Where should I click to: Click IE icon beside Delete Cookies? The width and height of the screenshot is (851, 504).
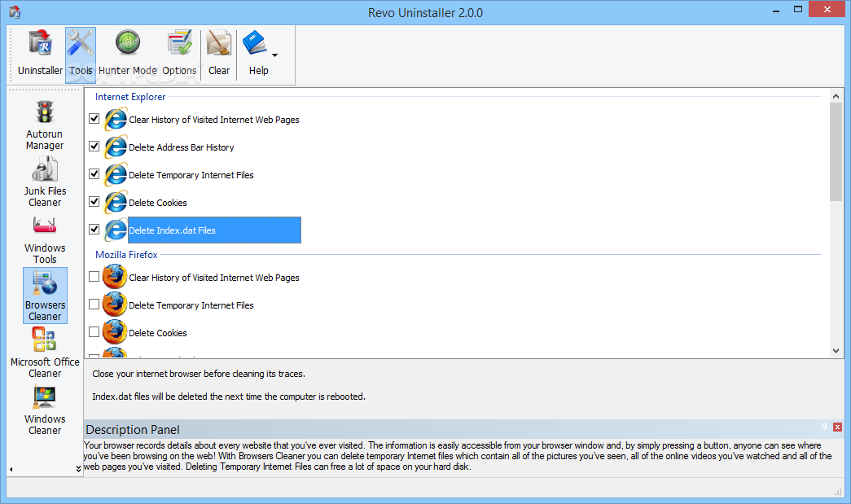[x=116, y=203]
